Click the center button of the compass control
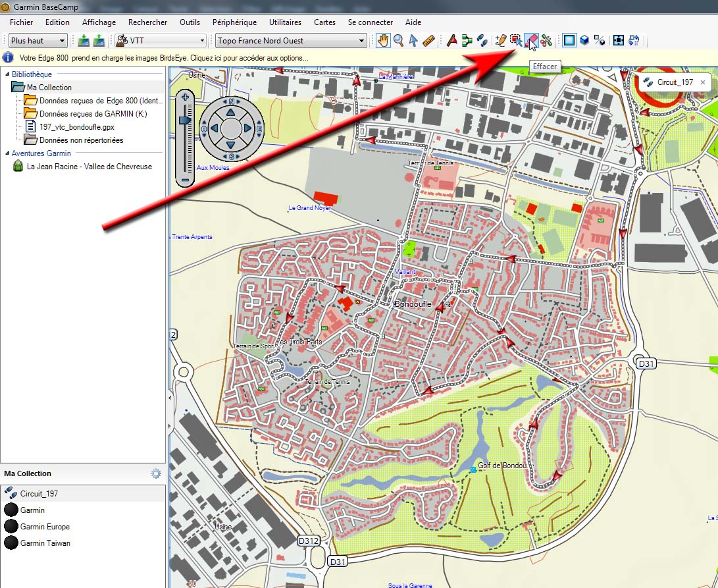 coord(231,129)
